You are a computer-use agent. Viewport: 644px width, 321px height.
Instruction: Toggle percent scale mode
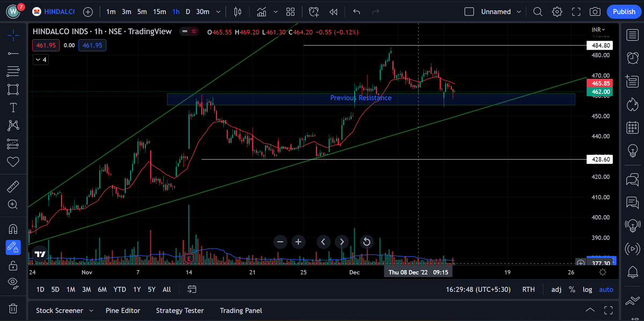click(x=572, y=289)
